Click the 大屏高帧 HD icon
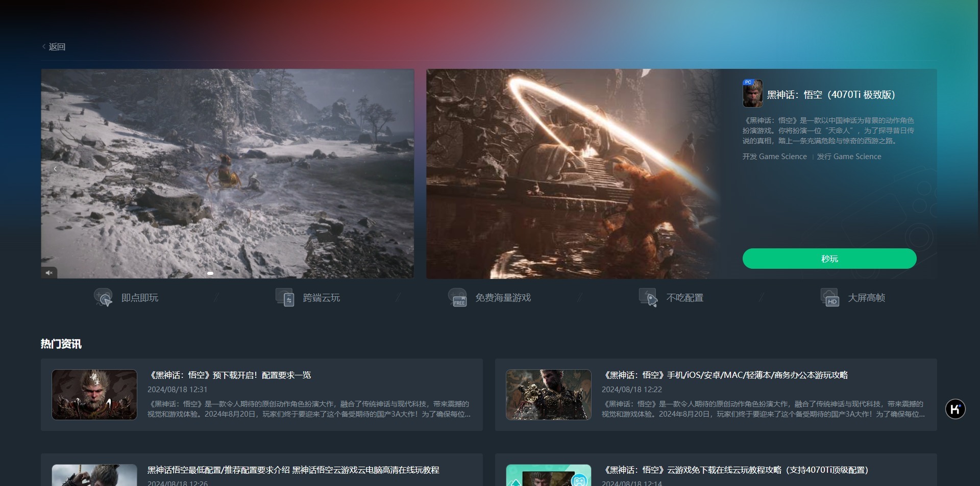The image size is (980, 486). point(830,297)
